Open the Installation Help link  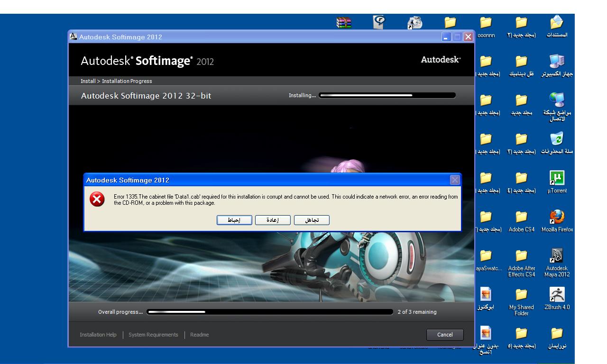click(98, 335)
